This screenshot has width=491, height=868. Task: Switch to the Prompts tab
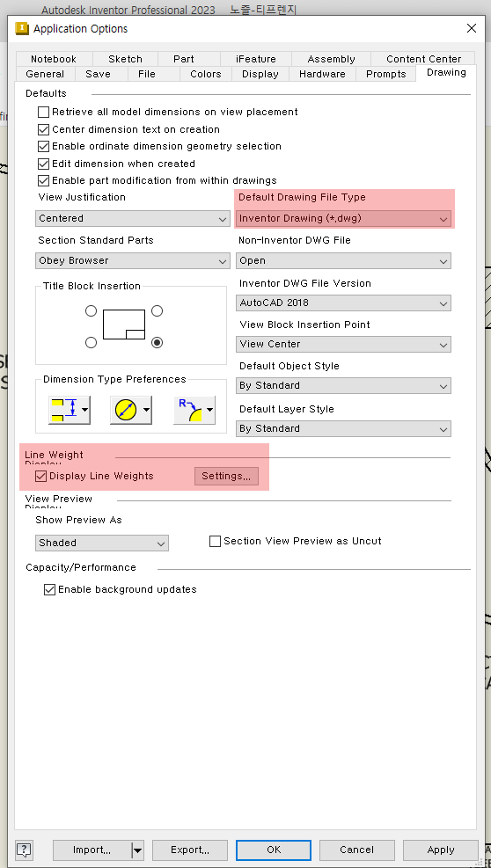click(x=386, y=74)
